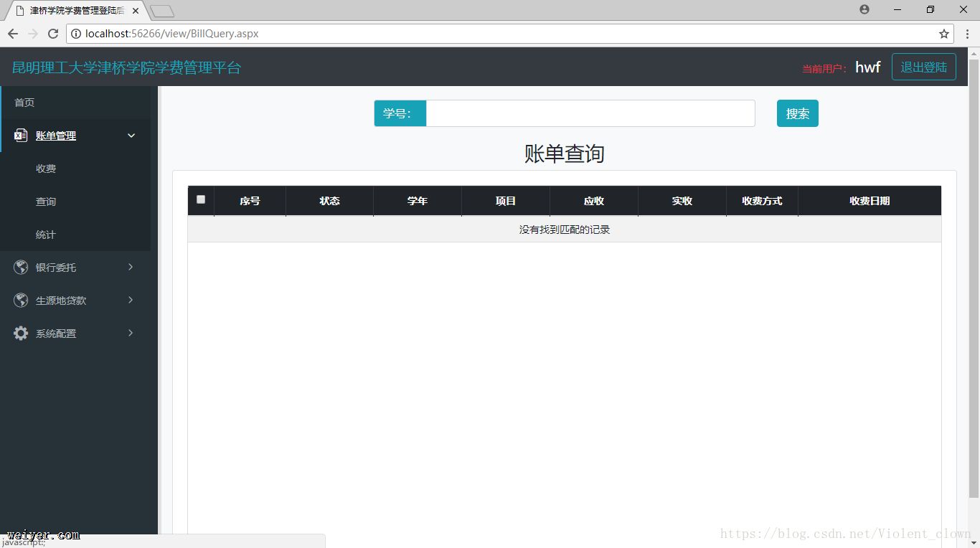Open Chrome's three-dot menu
Viewport: 980px width, 548px height.
point(968,34)
